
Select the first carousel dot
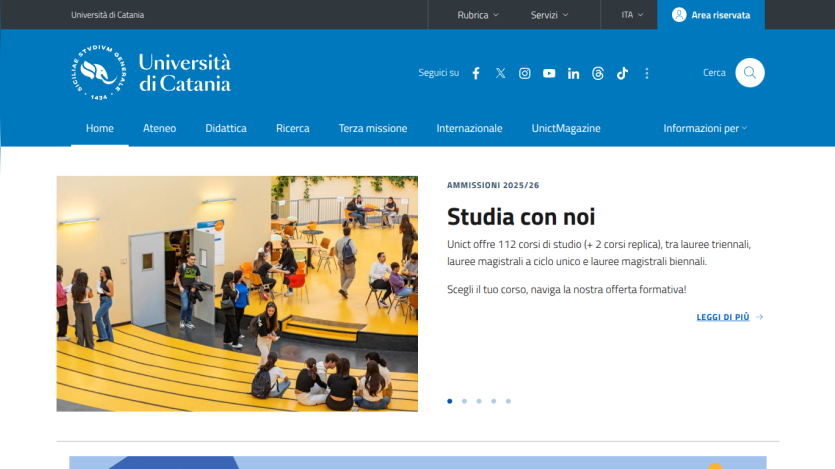(450, 401)
